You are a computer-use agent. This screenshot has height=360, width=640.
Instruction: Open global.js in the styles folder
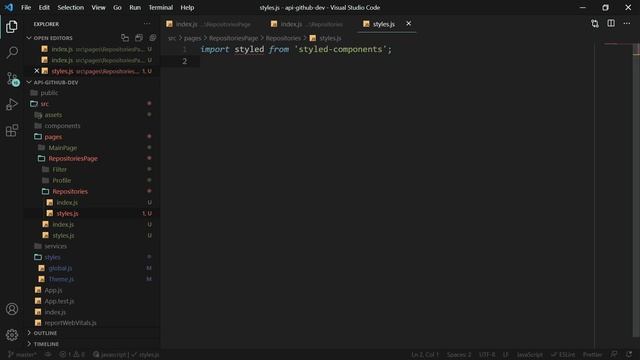(60, 268)
